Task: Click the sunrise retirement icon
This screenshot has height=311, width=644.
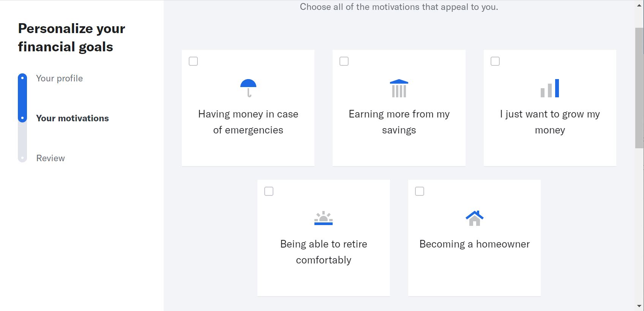Action: pos(323,219)
